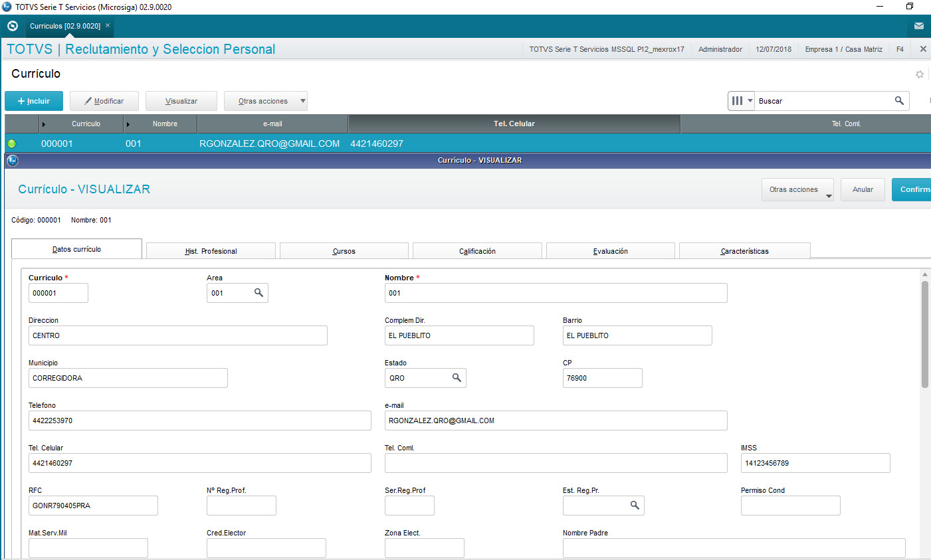931x560 pixels.
Task: Click the Nº Reg.Prof. field
Action: [x=241, y=506]
